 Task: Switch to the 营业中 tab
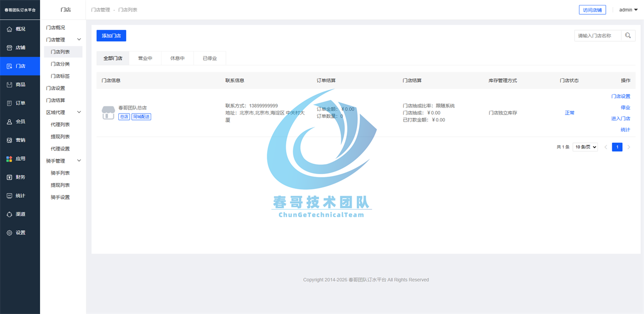[145, 58]
